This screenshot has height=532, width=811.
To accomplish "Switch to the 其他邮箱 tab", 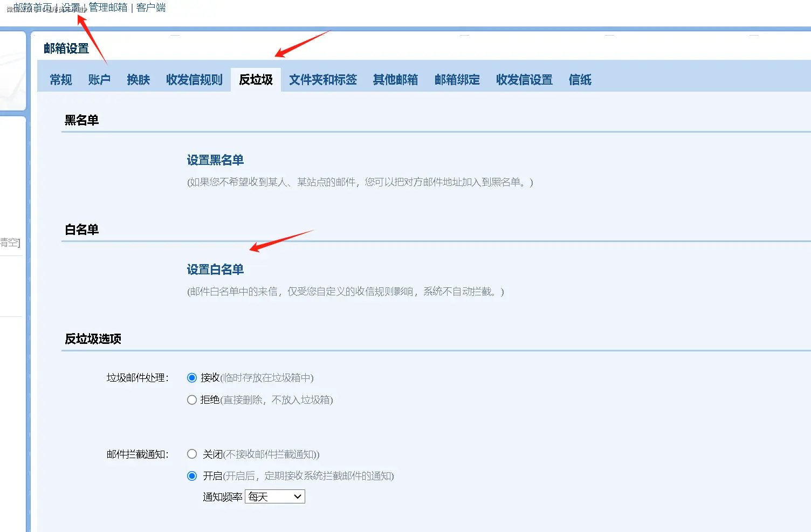I will 395,80.
